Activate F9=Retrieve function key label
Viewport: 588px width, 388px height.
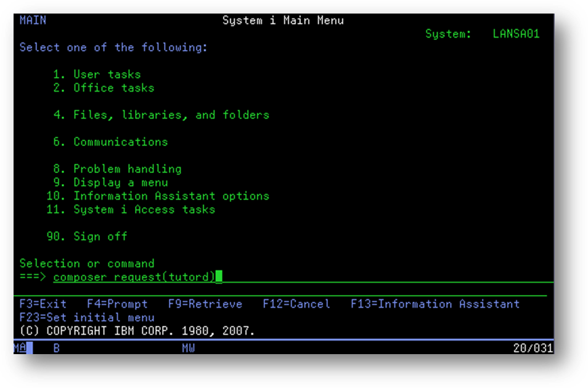(205, 304)
